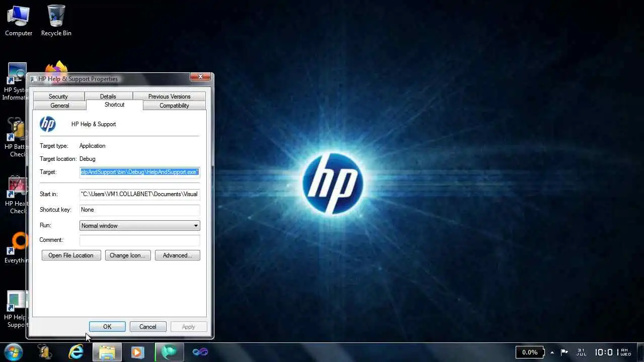This screenshot has width=644, height=362.
Task: Switch to the General tab
Action: [60, 105]
